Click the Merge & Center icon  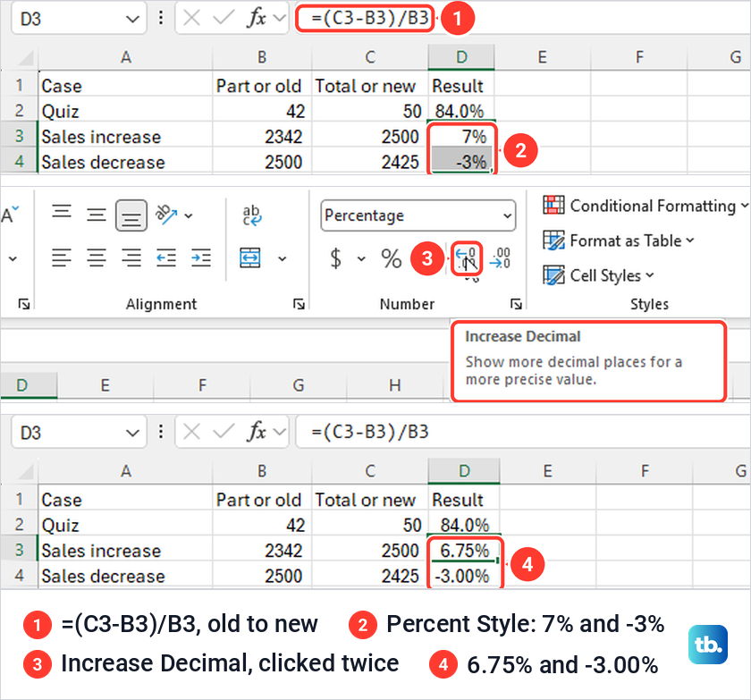(250, 258)
